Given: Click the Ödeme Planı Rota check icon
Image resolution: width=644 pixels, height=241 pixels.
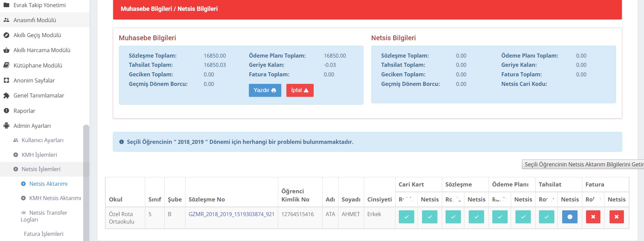Looking at the screenshot, I should 500,217.
